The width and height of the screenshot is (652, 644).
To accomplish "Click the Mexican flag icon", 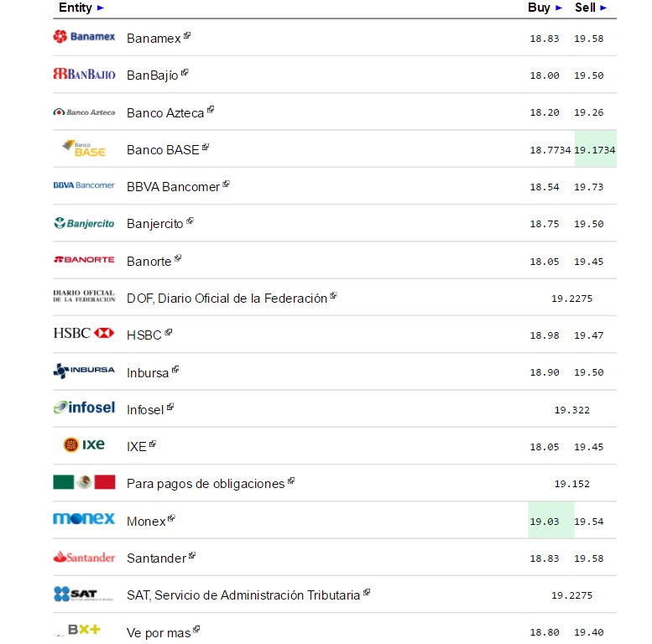I will [84, 482].
